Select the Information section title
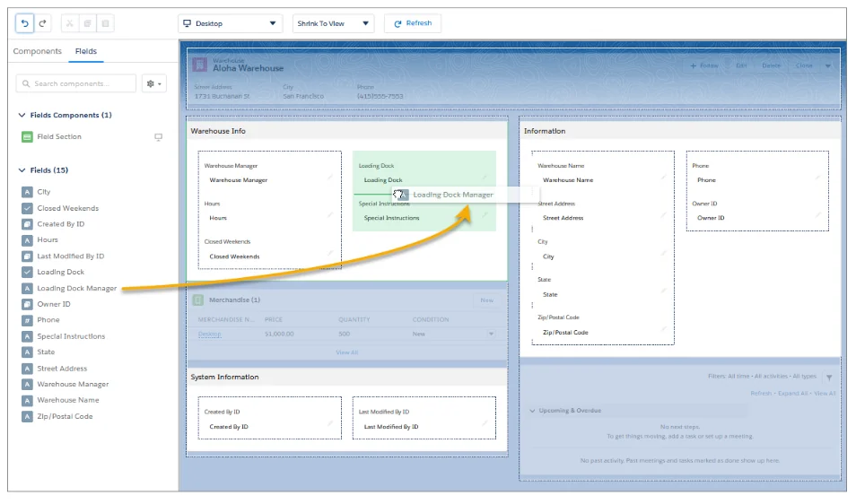 [x=545, y=131]
